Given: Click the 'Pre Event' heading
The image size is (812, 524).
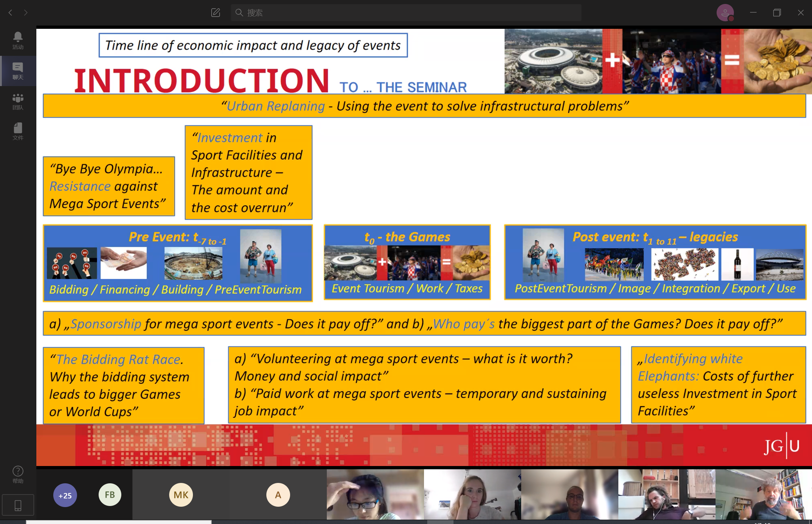Looking at the screenshot, I should point(177,237).
